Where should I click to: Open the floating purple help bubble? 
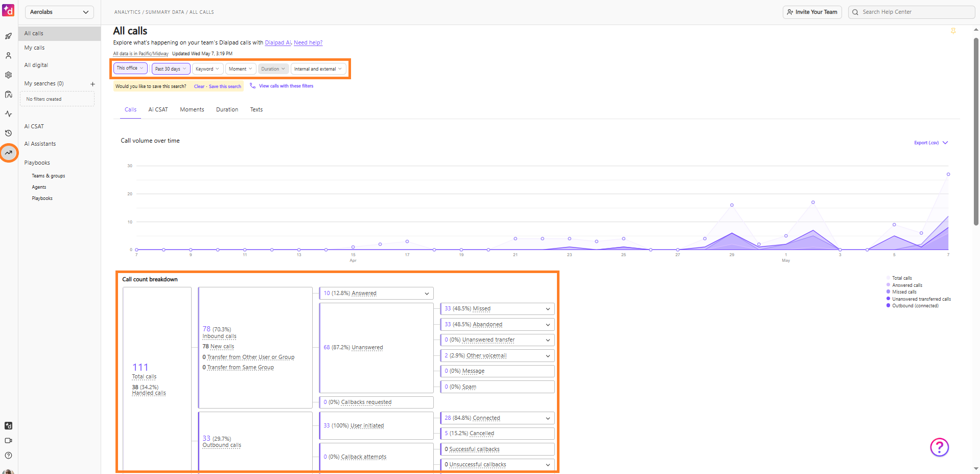pyautogui.click(x=939, y=447)
